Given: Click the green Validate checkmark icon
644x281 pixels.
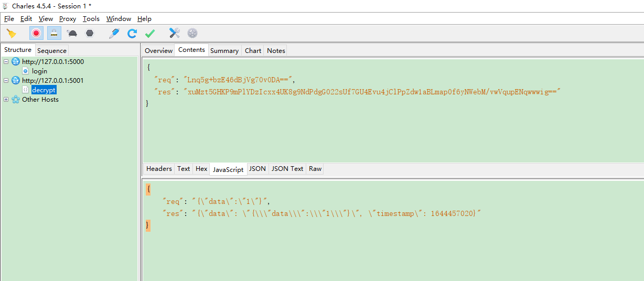Looking at the screenshot, I should coord(150,34).
